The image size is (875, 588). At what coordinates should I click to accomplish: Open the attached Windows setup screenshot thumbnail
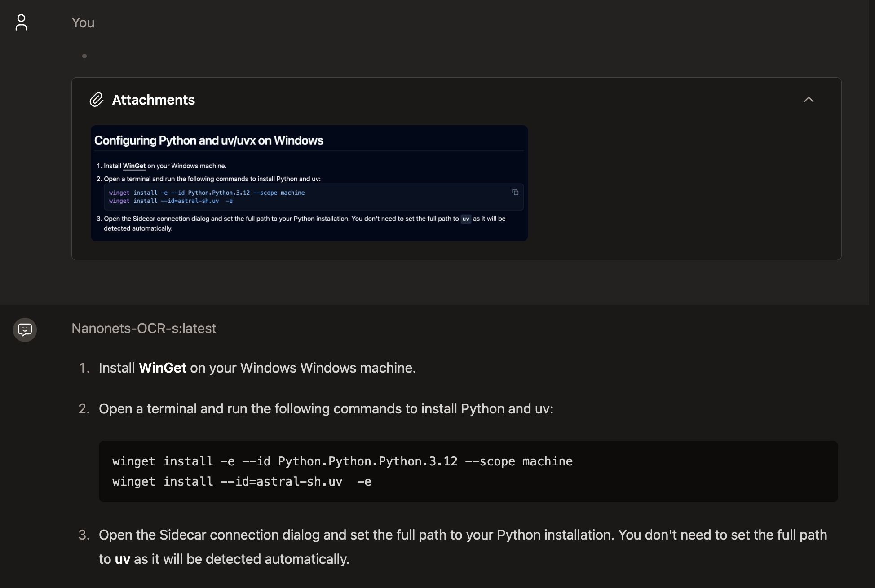pos(309,183)
